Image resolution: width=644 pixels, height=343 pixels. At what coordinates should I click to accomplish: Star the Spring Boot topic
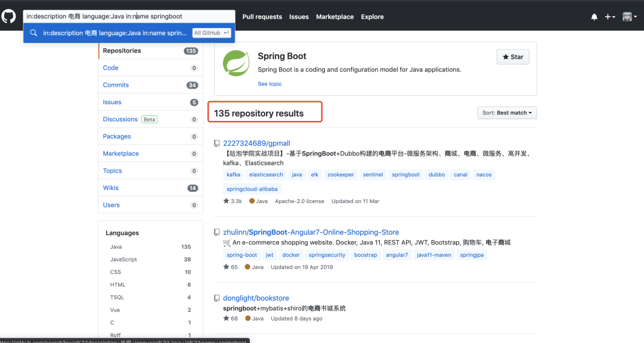pyautogui.click(x=513, y=57)
